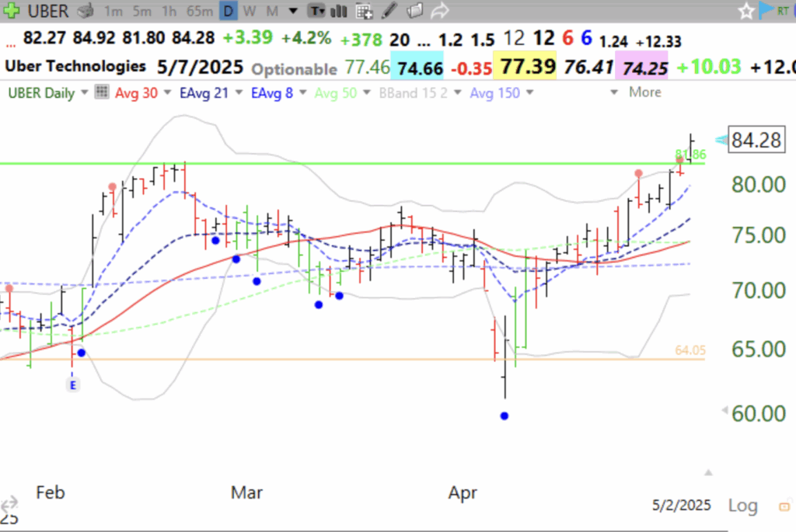Viewport: 796px width, 532px height.
Task: Switch to 65m time frame
Action: point(200,11)
